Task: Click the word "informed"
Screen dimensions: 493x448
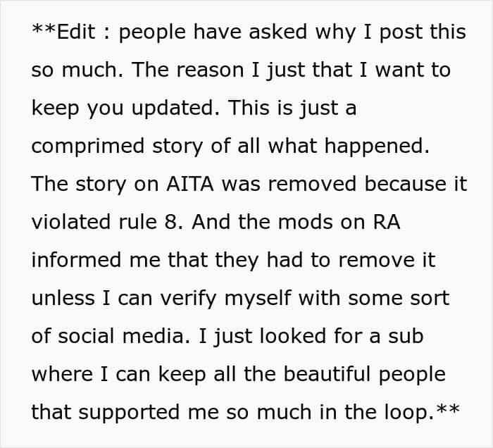Action: coord(76,260)
